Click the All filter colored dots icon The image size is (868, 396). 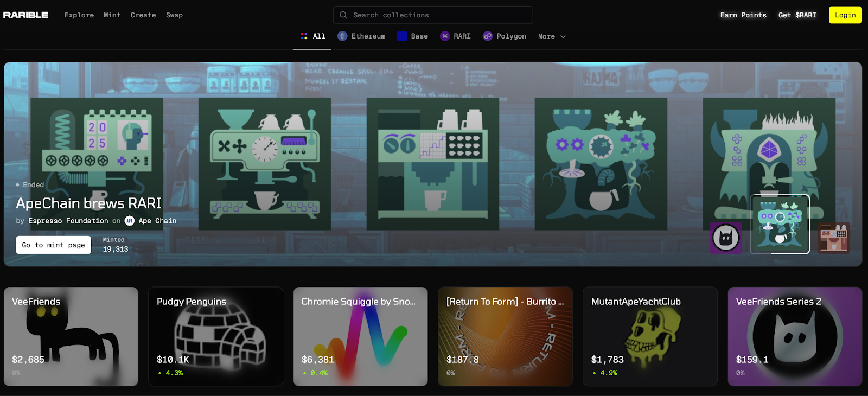click(304, 36)
